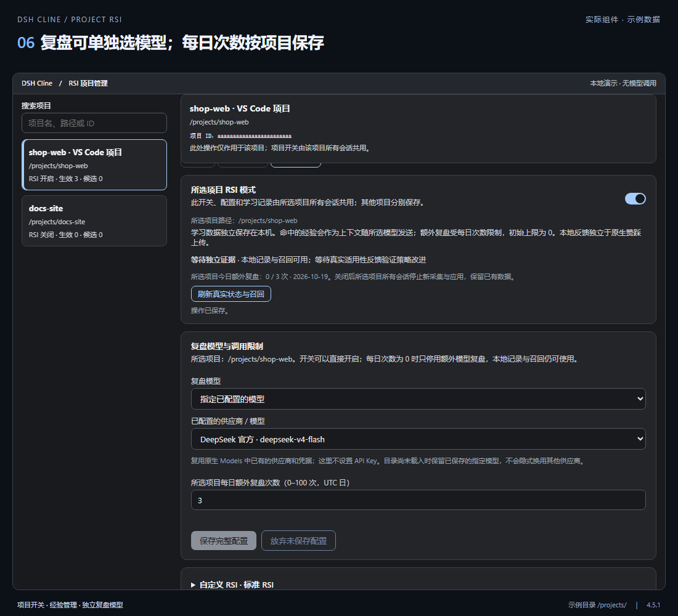This screenshot has height=616, width=678.
Task: Click the /projects/docs-site path text
Action: click(x=57, y=222)
